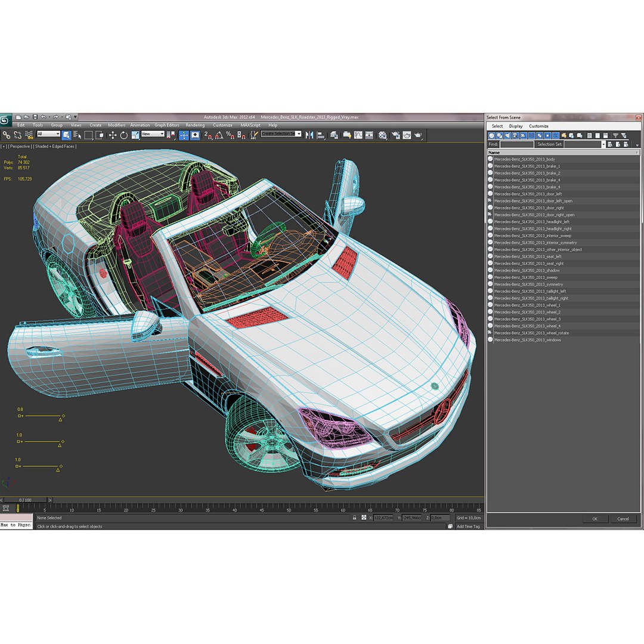Click the Mirror tool icon

click(x=309, y=135)
